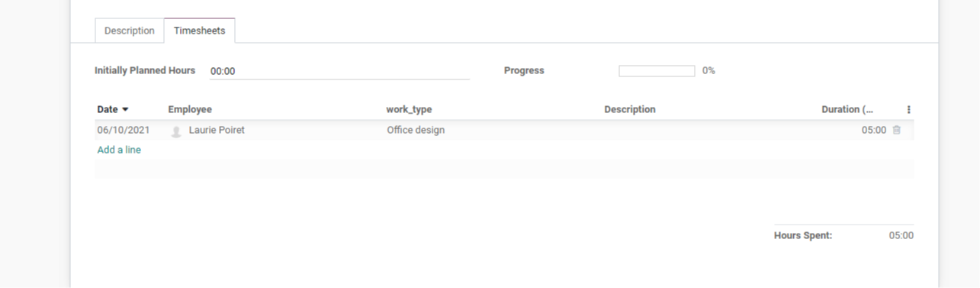Click the Progress bar
The width and height of the screenshot is (980, 288).
(x=657, y=71)
